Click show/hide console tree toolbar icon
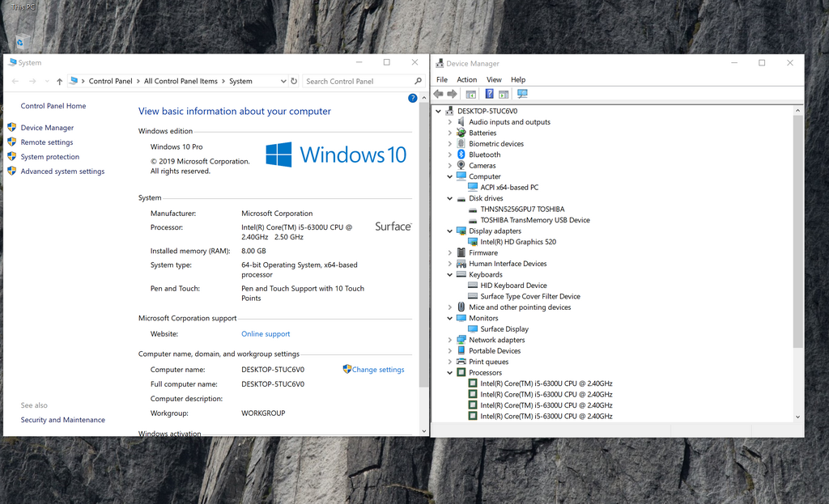This screenshot has height=504, width=829. coord(470,94)
